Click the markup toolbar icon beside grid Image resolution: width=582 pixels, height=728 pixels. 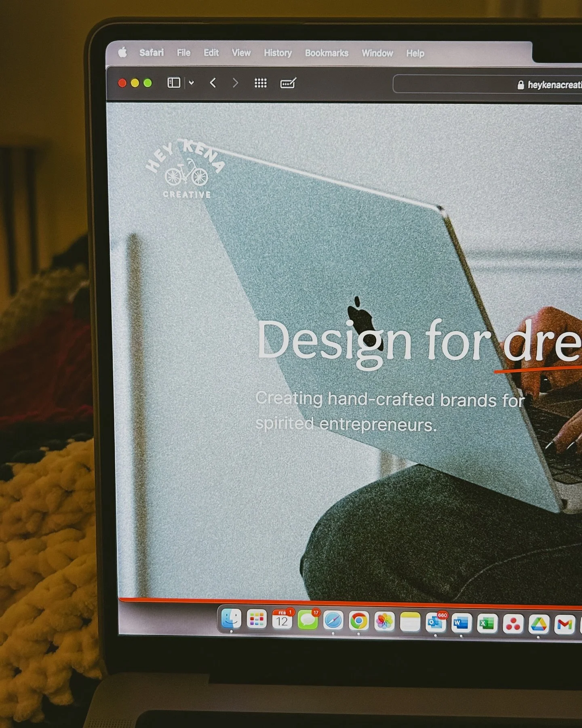point(288,83)
